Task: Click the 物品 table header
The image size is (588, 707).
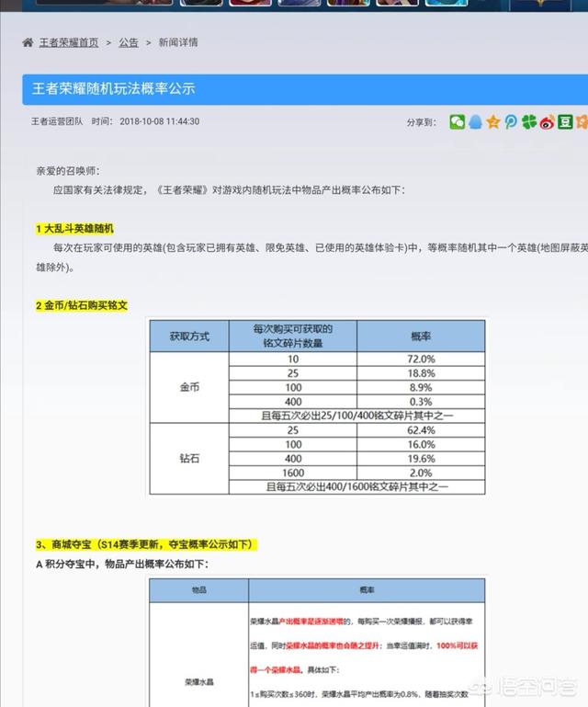Action: (198, 590)
